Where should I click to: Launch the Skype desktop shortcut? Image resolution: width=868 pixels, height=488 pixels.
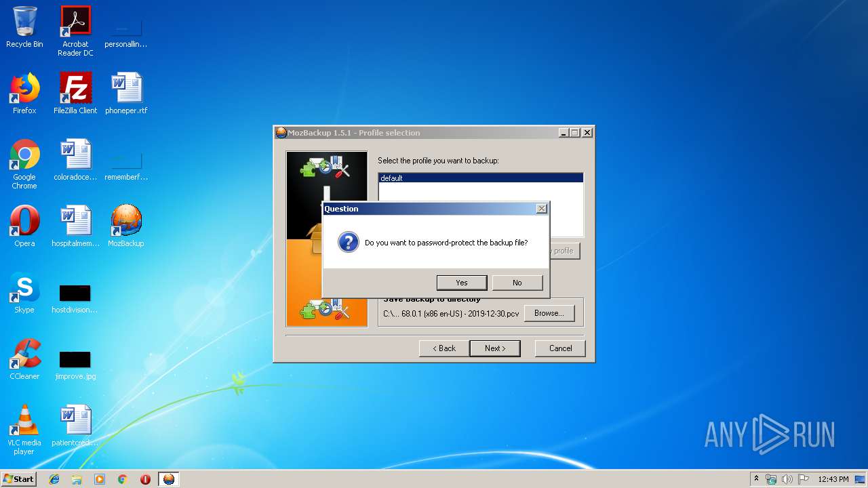click(x=24, y=293)
